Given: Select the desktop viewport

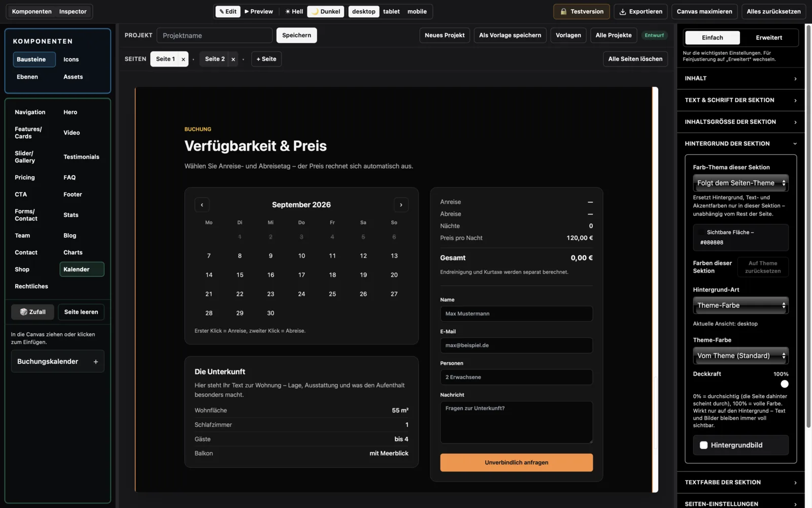Looking at the screenshot, I should [364, 12].
